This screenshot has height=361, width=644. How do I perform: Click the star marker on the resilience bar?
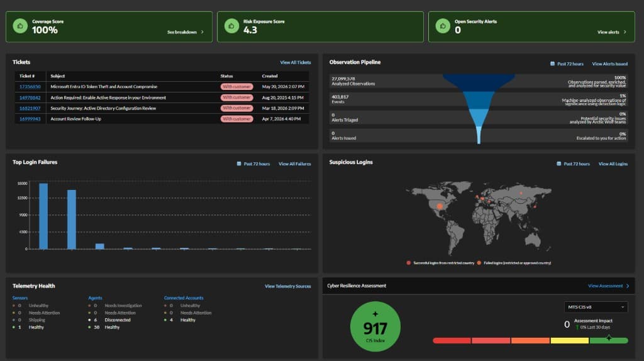click(x=609, y=338)
